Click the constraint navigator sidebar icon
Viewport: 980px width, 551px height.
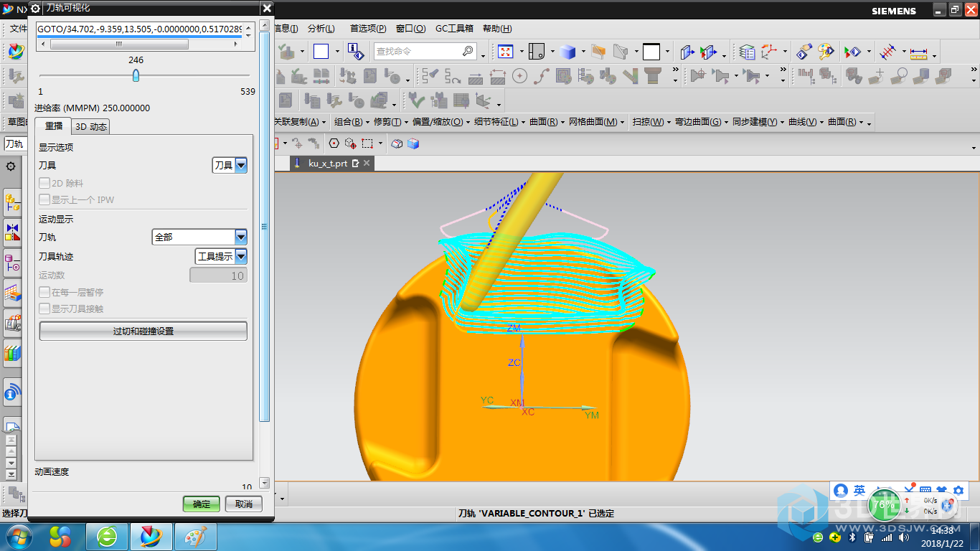click(12, 233)
